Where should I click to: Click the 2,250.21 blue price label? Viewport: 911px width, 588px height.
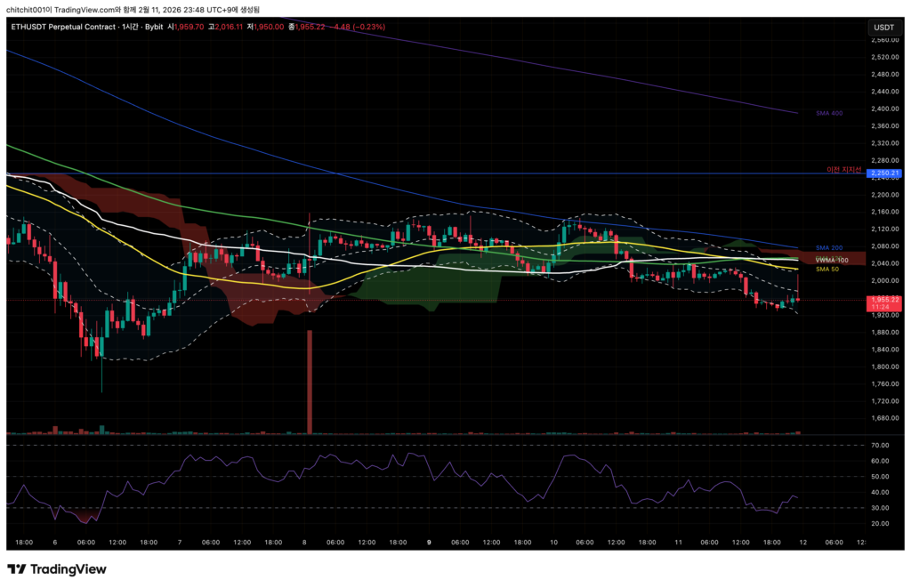click(884, 173)
